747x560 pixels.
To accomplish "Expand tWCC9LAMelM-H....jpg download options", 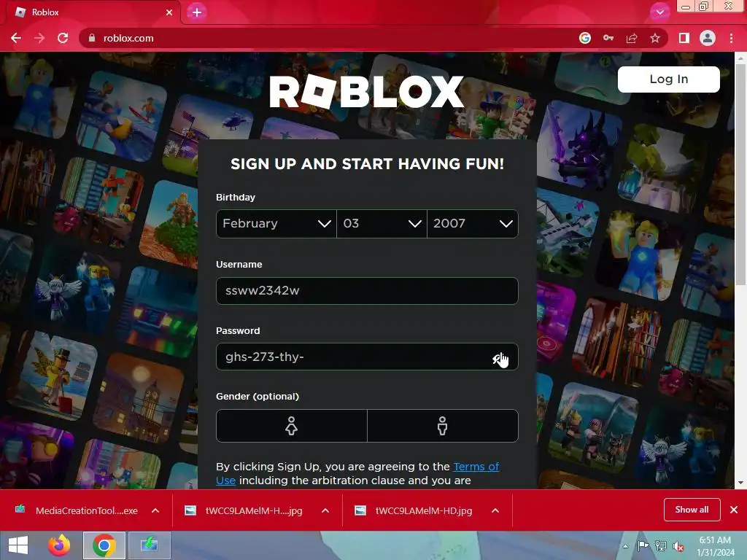I will [x=325, y=510].
